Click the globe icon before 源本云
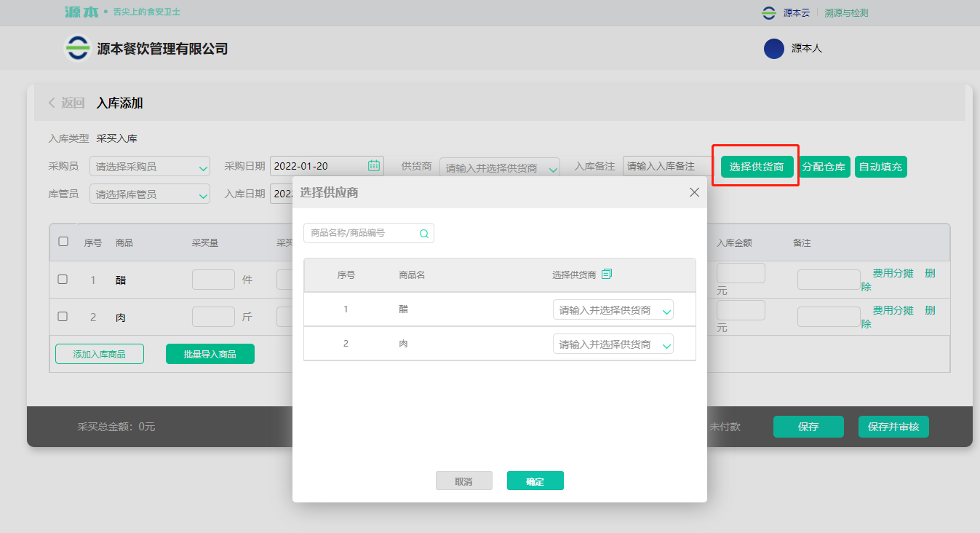980x533 pixels. coord(768,12)
